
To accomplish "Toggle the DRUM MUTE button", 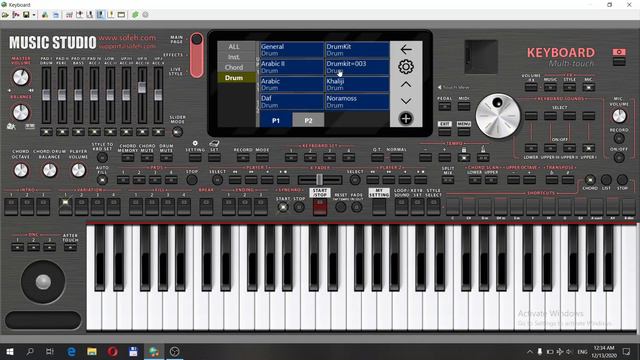I will (x=166, y=158).
